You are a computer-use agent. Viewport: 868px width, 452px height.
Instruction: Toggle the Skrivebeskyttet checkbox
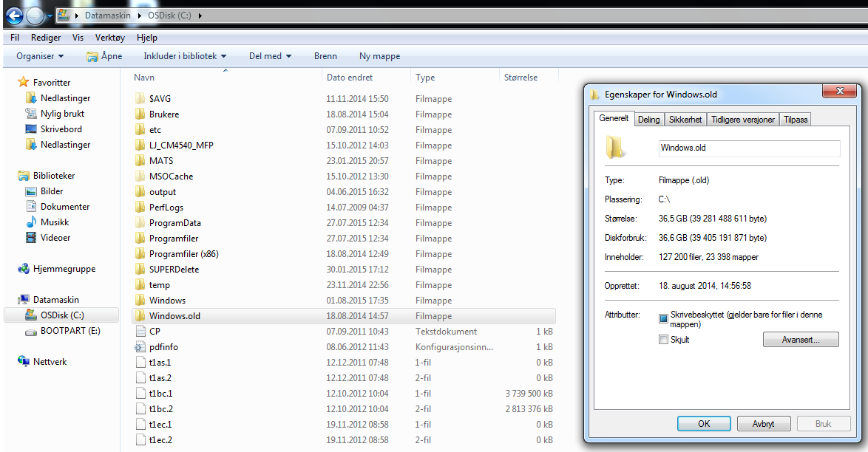click(x=663, y=318)
